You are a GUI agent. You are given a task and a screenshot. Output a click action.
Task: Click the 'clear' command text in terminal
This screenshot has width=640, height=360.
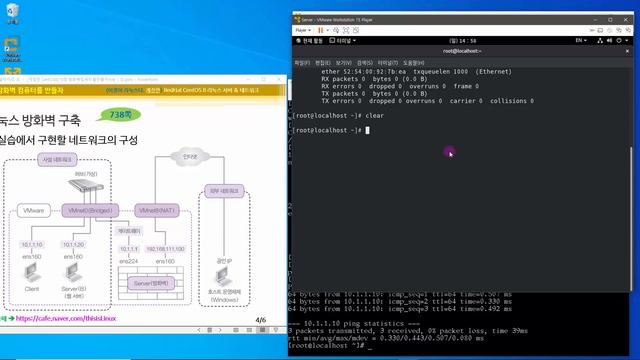pyautogui.click(x=374, y=116)
